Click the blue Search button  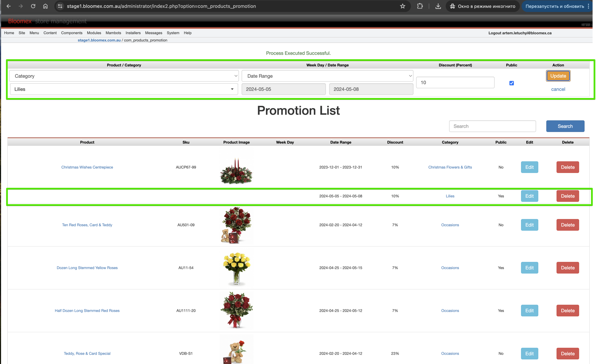(x=565, y=126)
